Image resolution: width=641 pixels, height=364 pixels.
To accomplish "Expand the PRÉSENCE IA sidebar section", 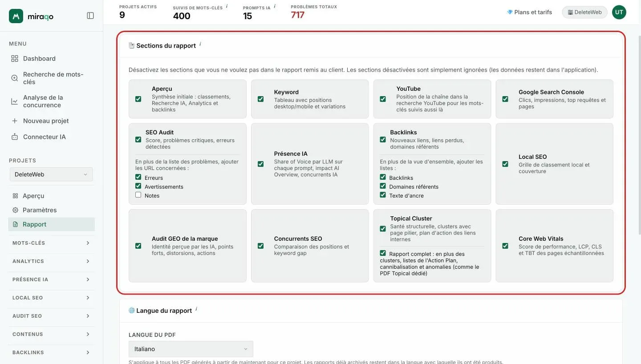I will tap(51, 279).
